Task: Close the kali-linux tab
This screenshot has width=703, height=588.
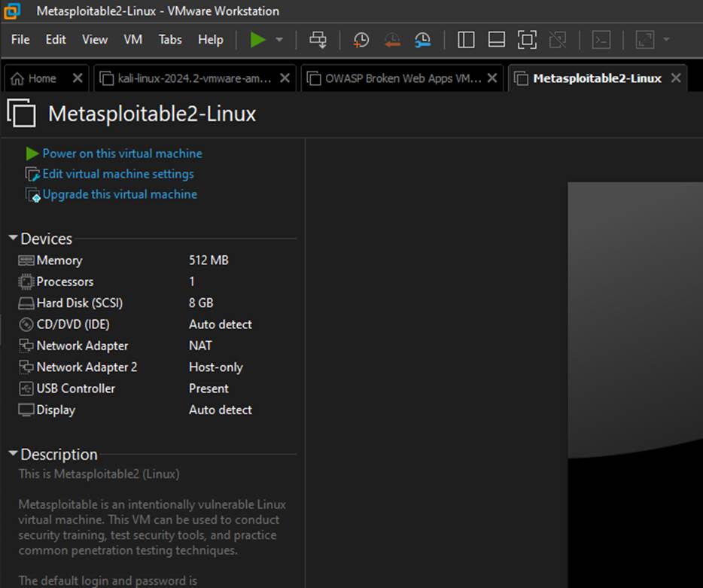Action: coord(285,78)
